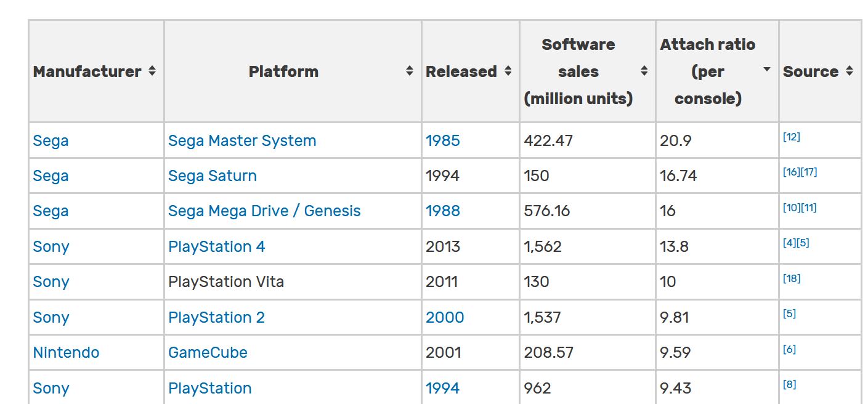868x404 pixels.
Task: Open Sony link in PlayStation Vita row
Action: tap(51, 281)
